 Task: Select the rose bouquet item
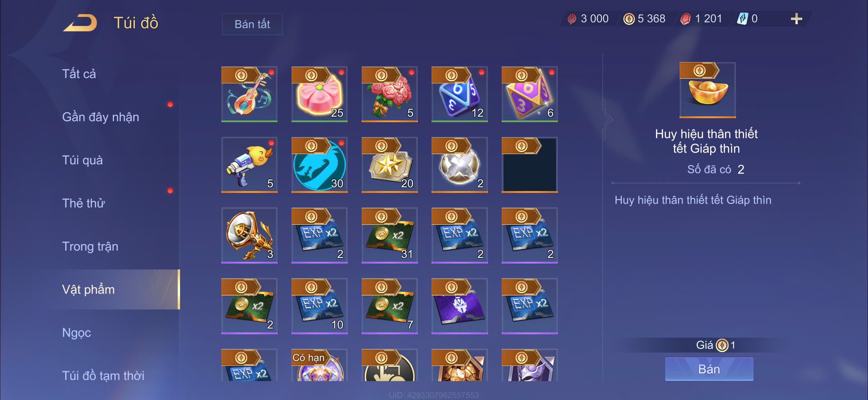click(390, 94)
